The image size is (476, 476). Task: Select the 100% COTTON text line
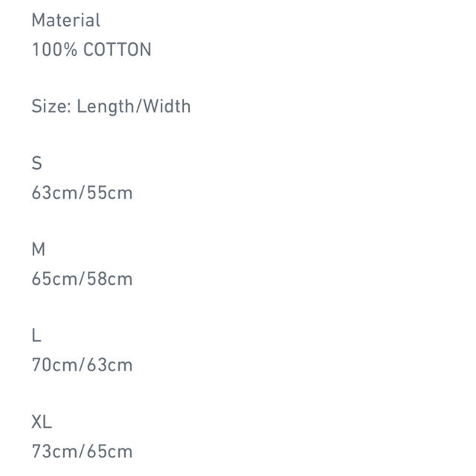[x=91, y=50]
